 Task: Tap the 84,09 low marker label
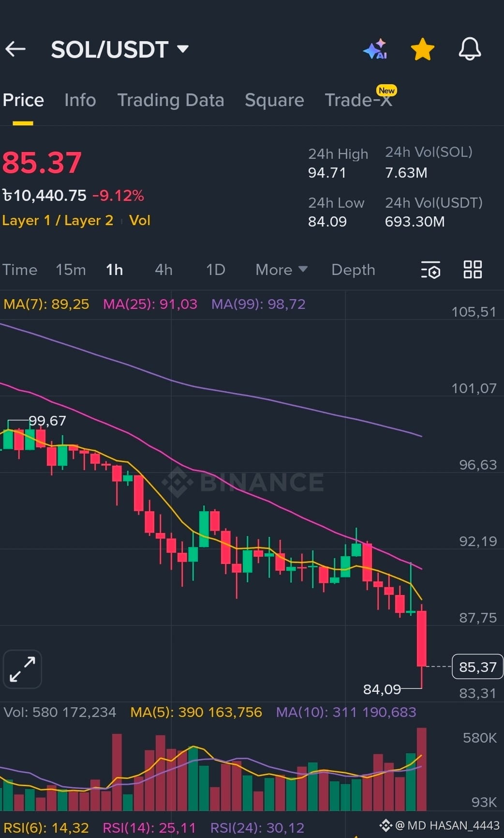pyautogui.click(x=382, y=689)
